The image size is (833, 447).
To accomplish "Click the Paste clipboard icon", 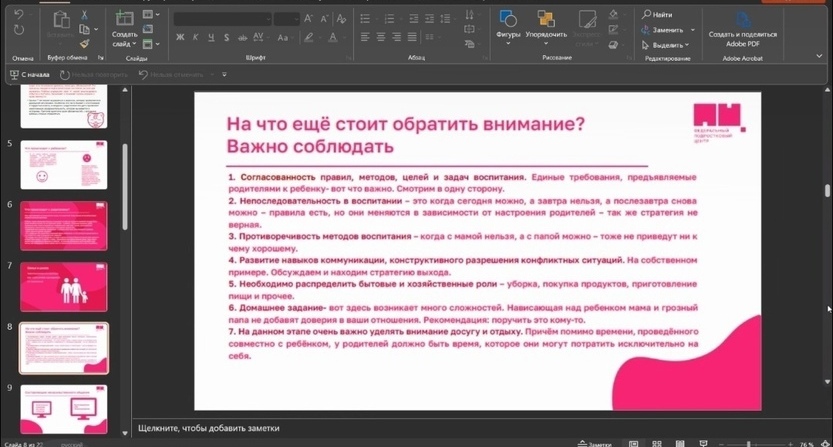I will click(x=61, y=20).
